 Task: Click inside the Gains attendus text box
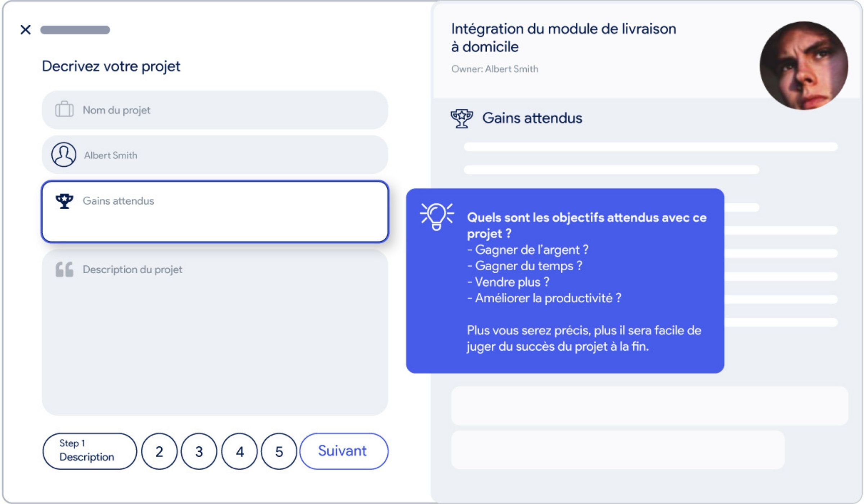click(215, 212)
